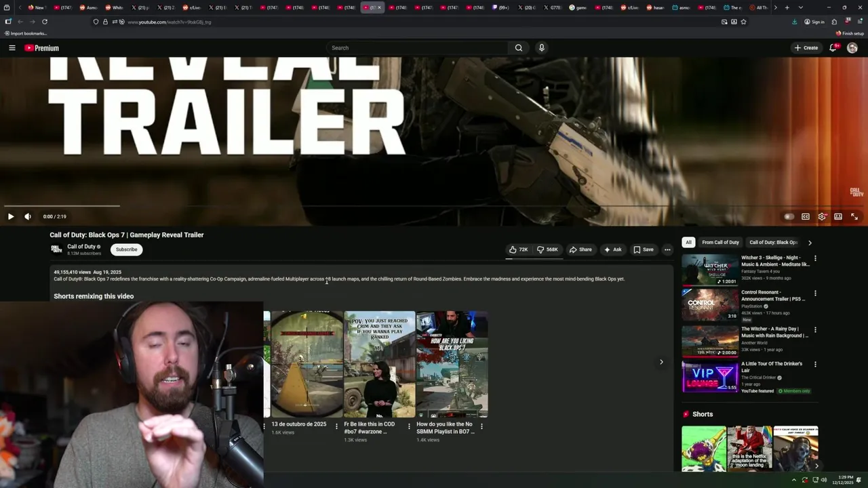This screenshot has width=868, height=488.
Task: Open options for the 13 de outubro short
Action: pyautogui.click(x=336, y=426)
